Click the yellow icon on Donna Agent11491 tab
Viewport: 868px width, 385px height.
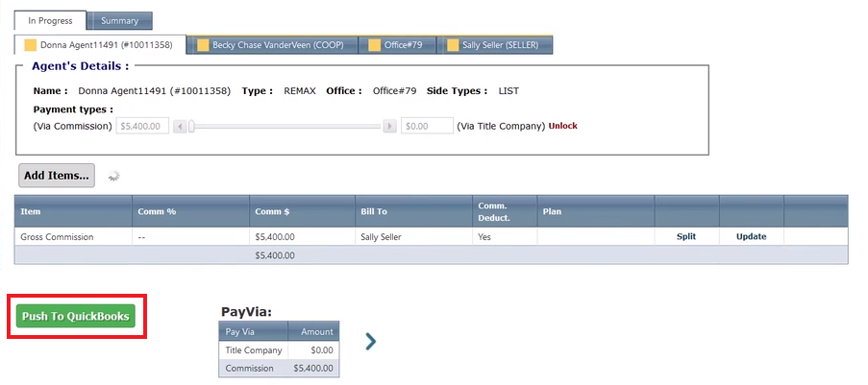(31, 45)
